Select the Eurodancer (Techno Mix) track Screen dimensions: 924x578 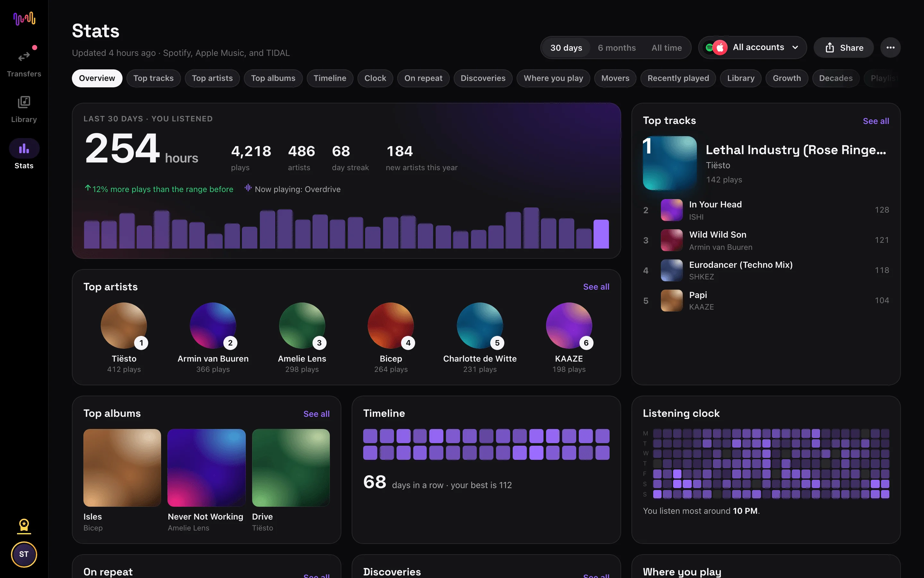[766, 270]
